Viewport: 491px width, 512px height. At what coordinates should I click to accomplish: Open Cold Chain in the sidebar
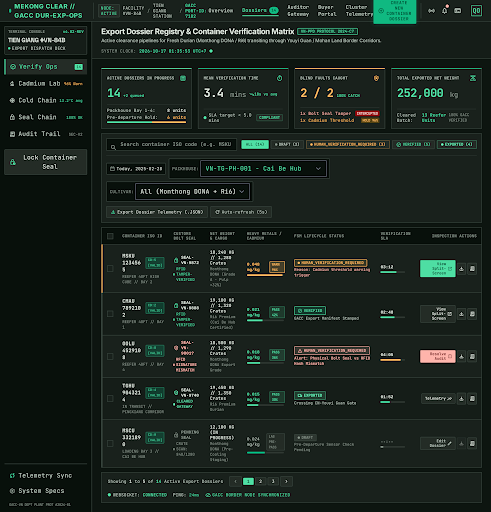click(x=46, y=100)
